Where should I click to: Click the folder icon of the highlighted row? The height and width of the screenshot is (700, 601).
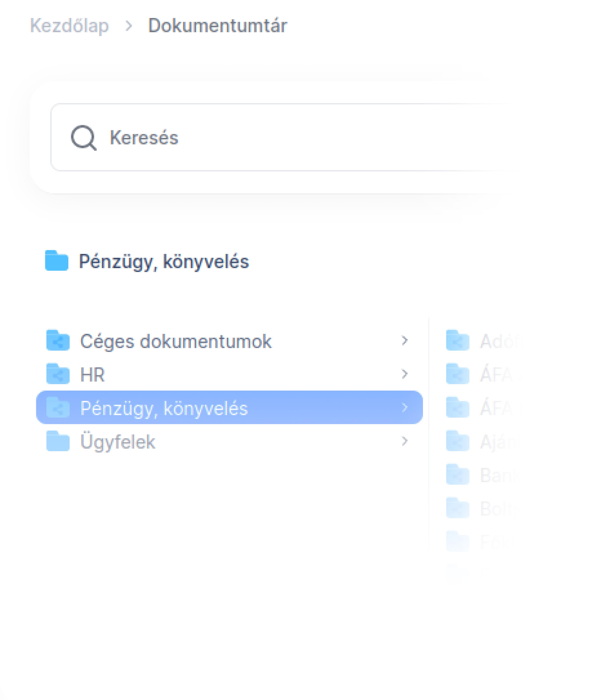[58, 407]
